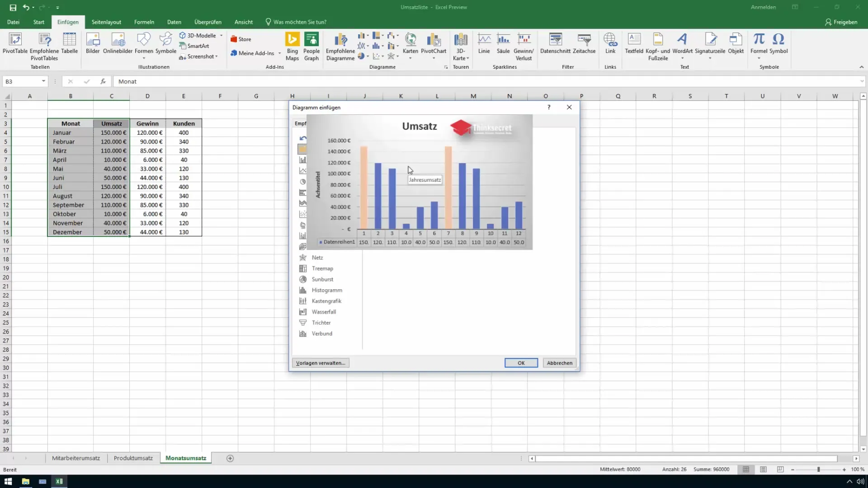
Task: Click the Einfügen ribbon tab
Action: pos(68,22)
